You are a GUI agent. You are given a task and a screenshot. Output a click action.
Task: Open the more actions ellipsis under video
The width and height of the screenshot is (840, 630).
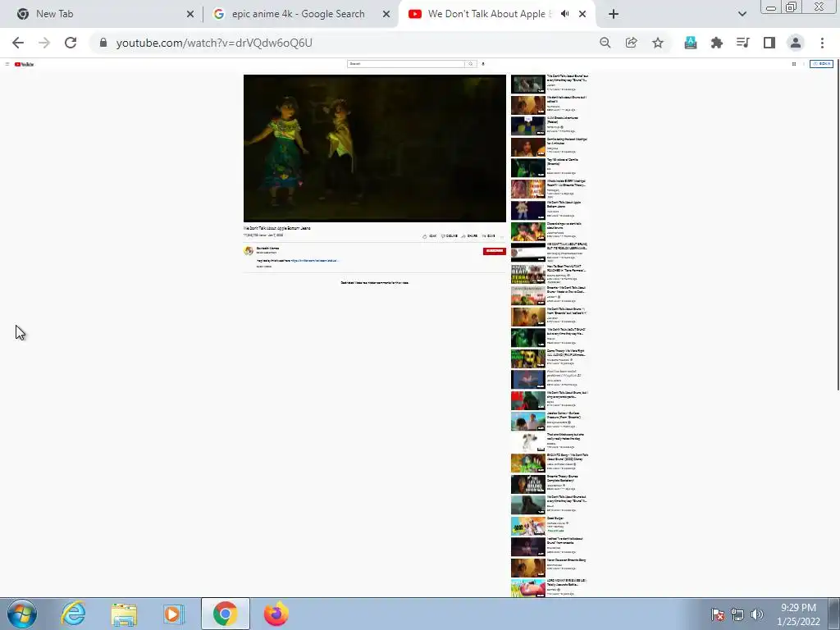502,235
